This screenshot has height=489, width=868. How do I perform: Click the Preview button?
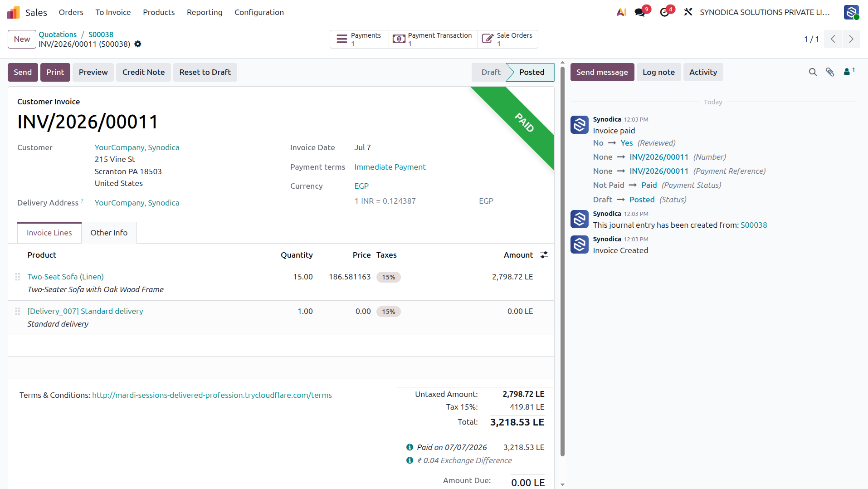(x=93, y=72)
